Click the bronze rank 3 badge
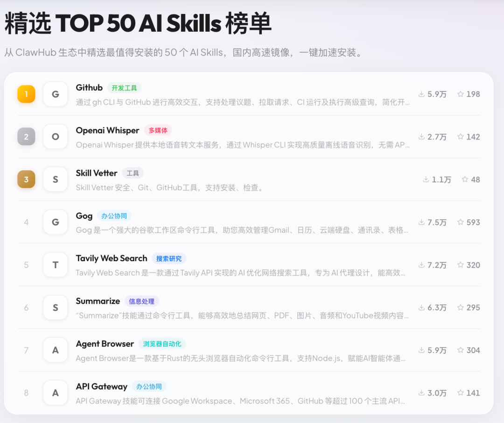The width and height of the screenshot is (504, 423). (x=26, y=179)
